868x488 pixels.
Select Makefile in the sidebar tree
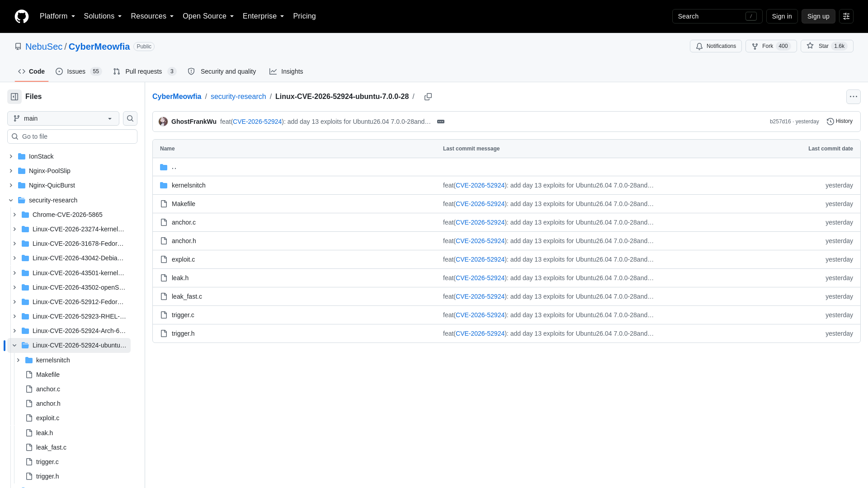click(48, 375)
